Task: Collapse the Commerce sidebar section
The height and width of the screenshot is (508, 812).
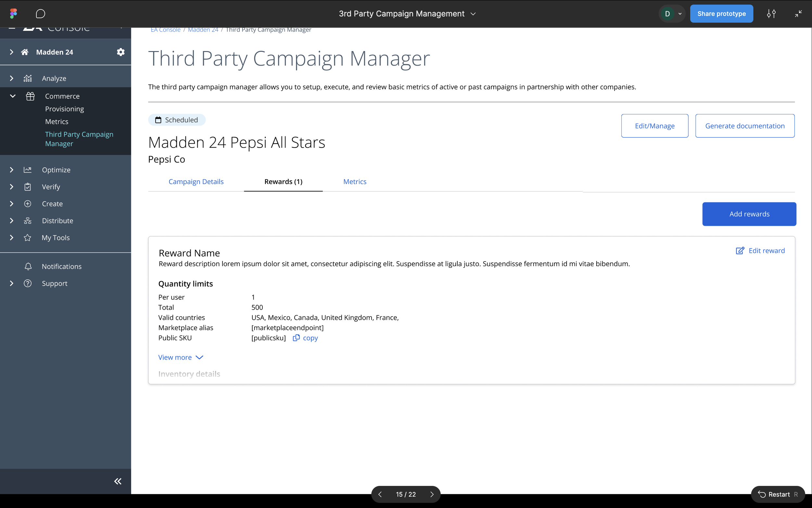Action: pos(12,96)
